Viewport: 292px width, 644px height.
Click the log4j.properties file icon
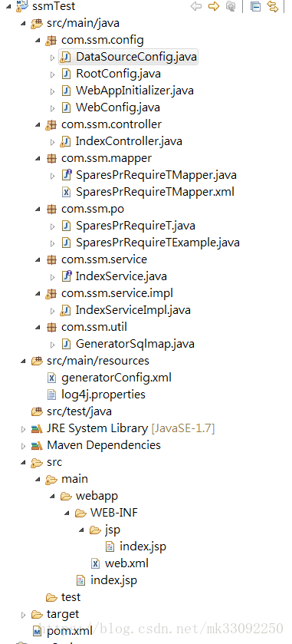tap(51, 395)
